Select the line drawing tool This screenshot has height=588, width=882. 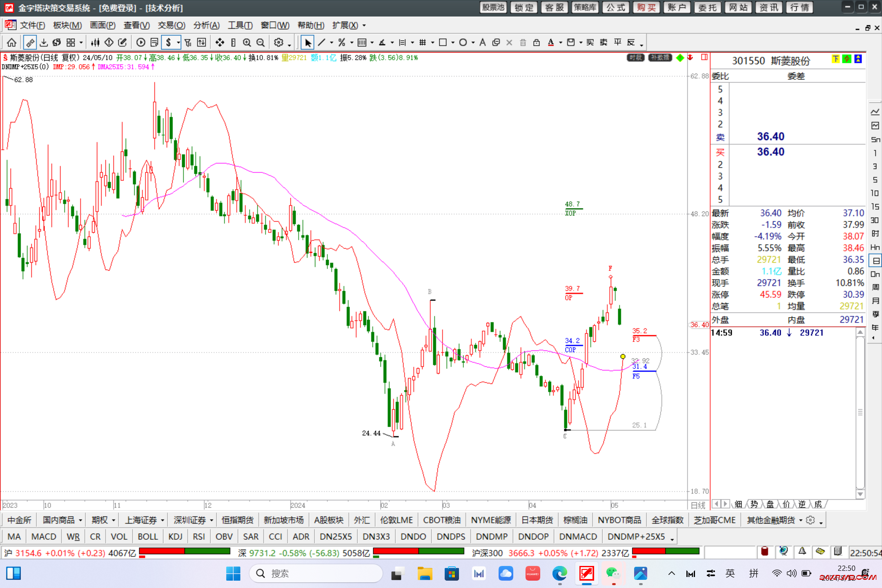(322, 42)
